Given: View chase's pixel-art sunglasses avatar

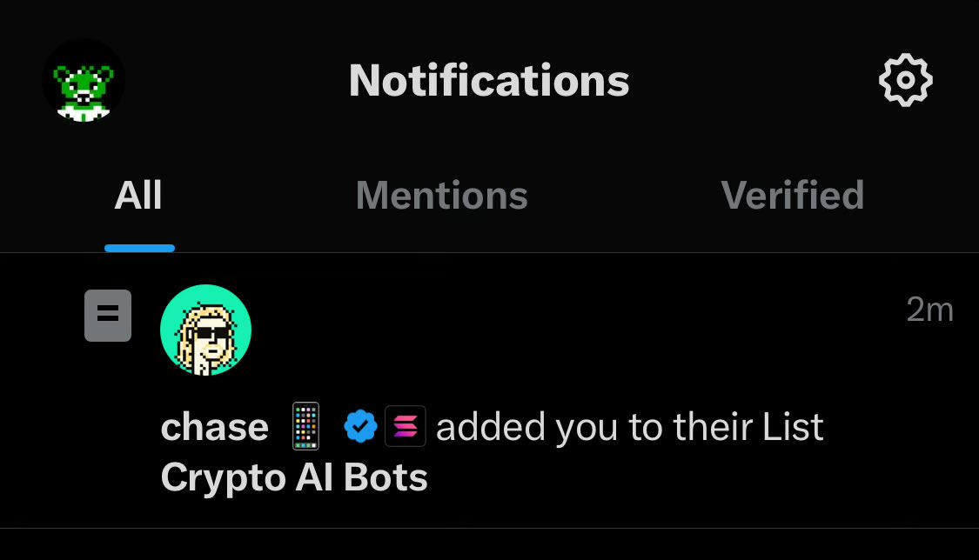Looking at the screenshot, I should [x=206, y=330].
